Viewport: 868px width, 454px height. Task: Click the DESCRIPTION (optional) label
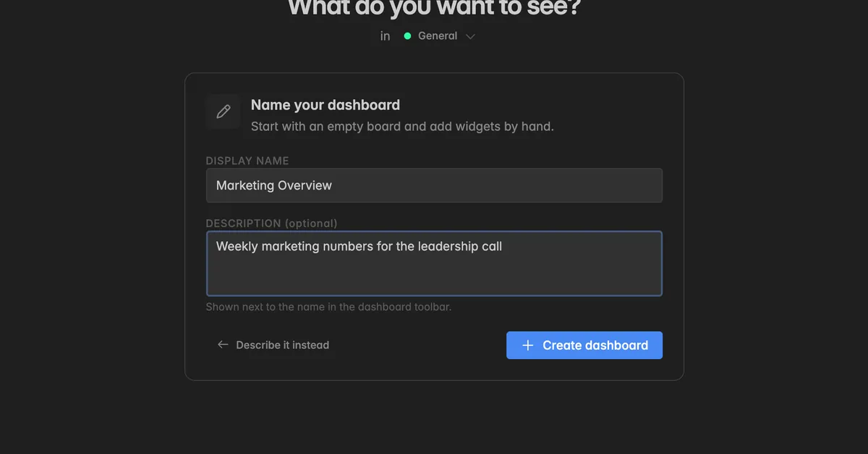[x=271, y=223]
